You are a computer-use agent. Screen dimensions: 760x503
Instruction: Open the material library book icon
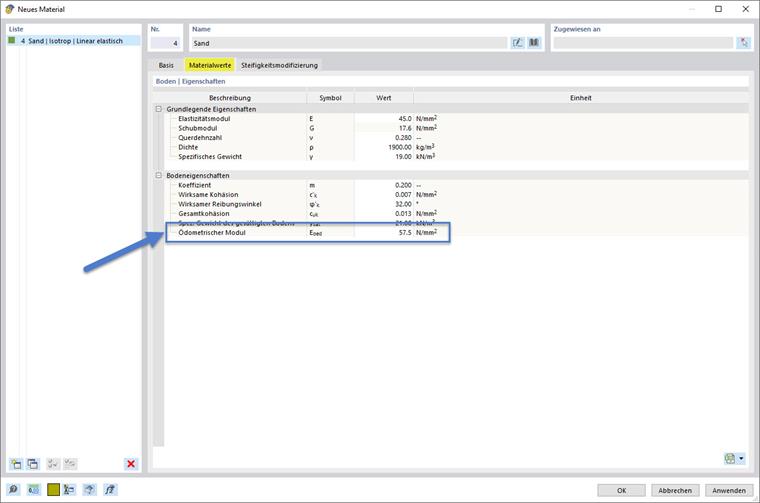click(x=534, y=43)
